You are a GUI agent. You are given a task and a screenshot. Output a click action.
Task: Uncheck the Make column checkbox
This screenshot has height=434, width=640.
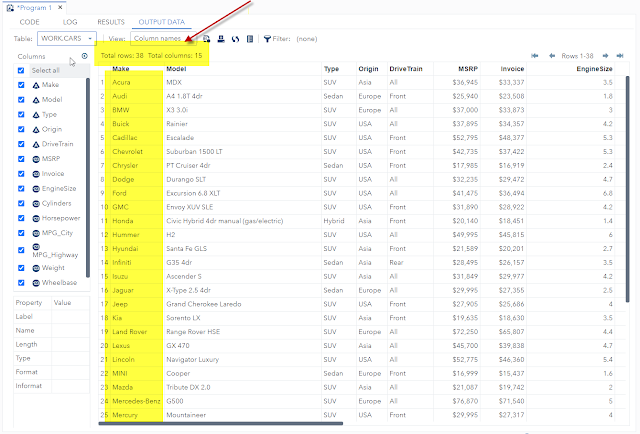[21, 85]
